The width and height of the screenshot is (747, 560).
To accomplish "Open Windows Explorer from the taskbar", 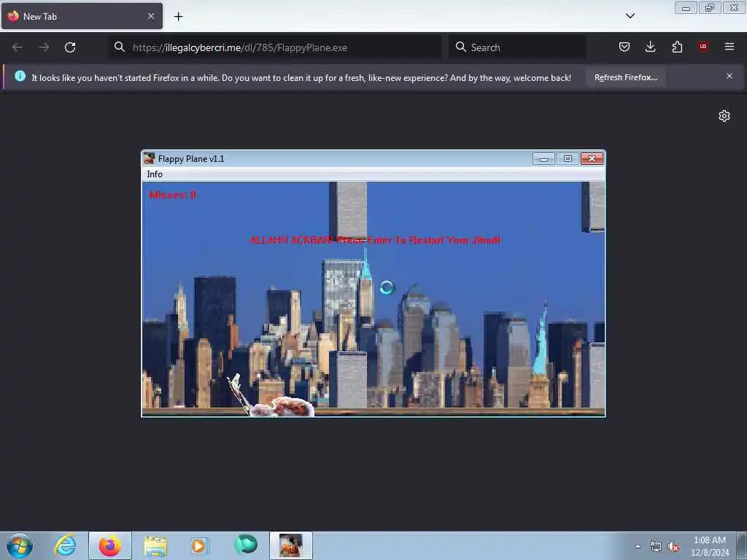I will [x=155, y=545].
